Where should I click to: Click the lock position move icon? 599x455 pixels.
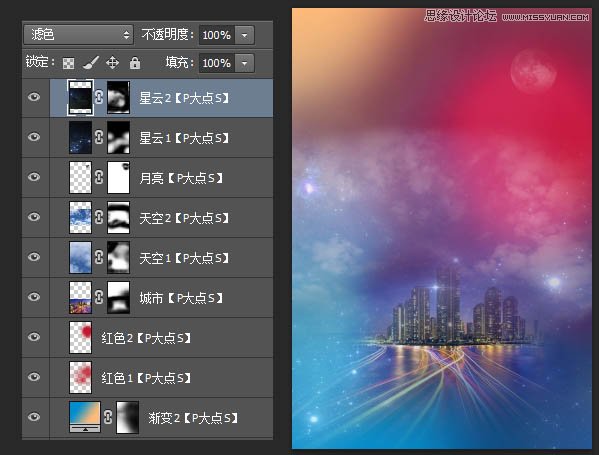point(112,62)
